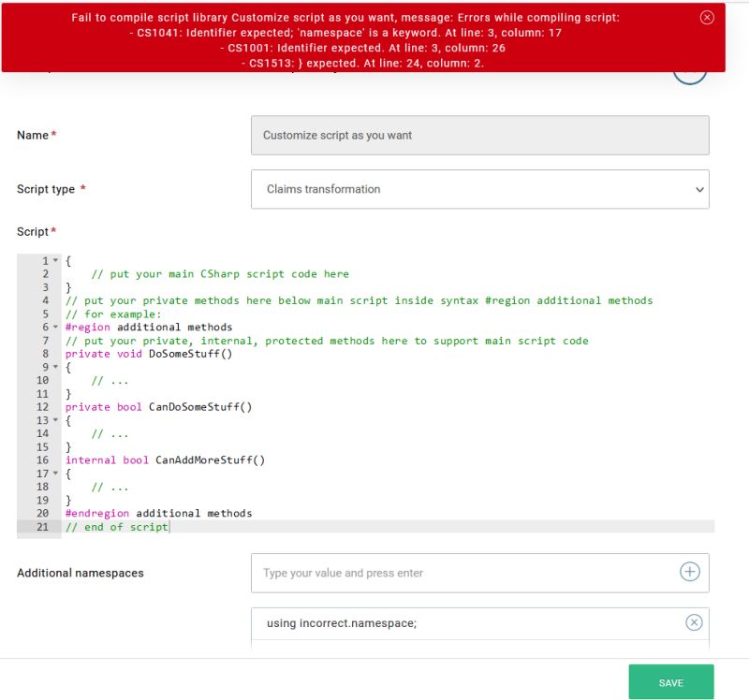
Task: Click the 'internal bool CanAddMoreStuff()' line
Action: point(165,459)
